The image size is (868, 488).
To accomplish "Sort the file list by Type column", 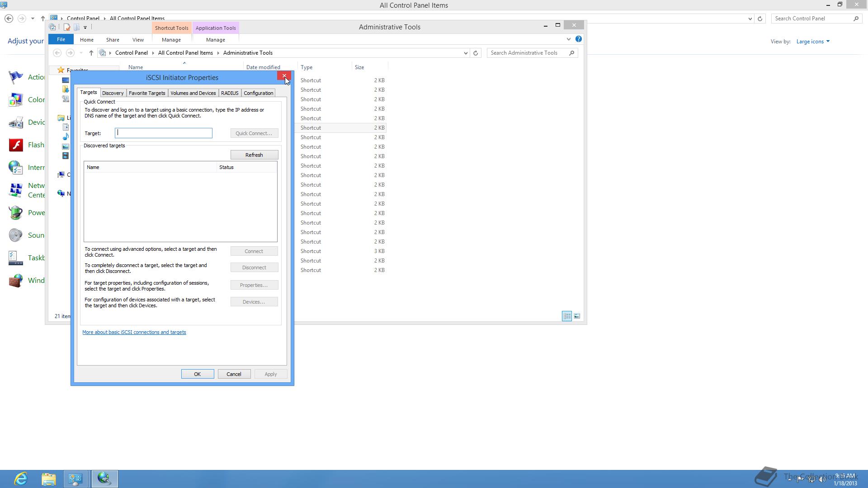I will 307,67.
